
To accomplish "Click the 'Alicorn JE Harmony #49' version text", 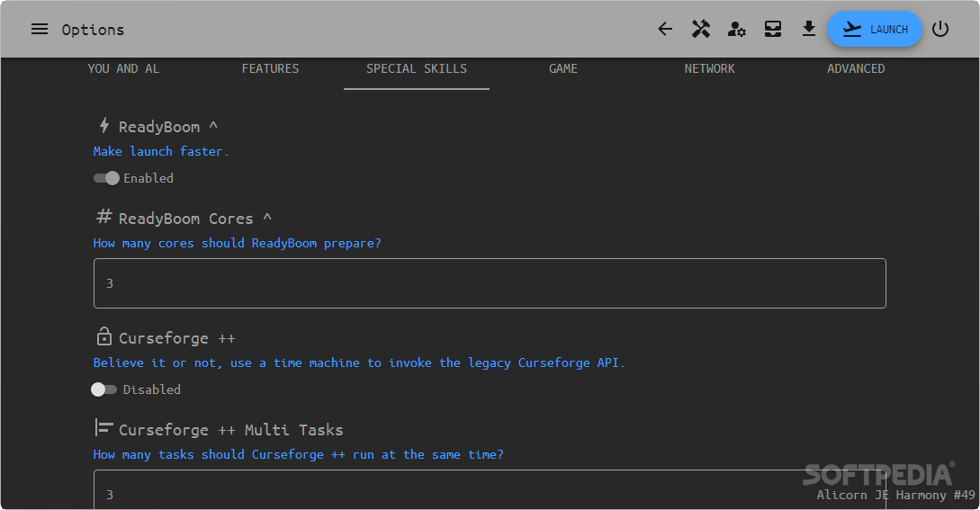I will (x=895, y=495).
